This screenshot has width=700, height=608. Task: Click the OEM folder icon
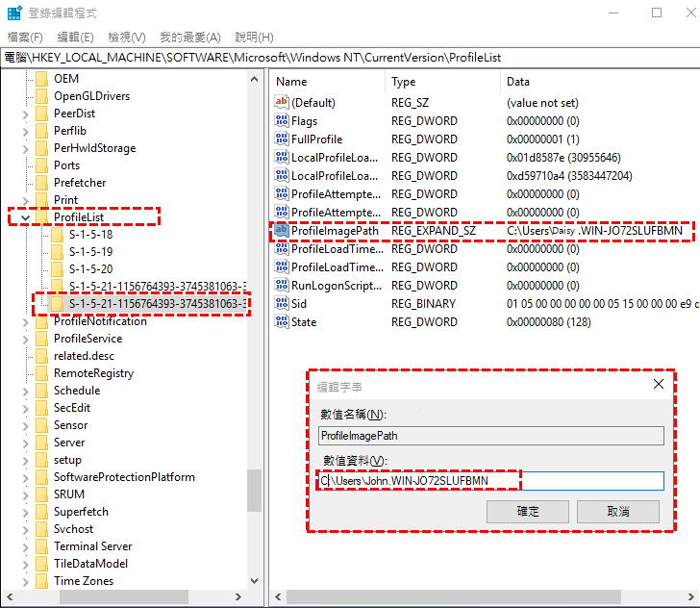41,79
